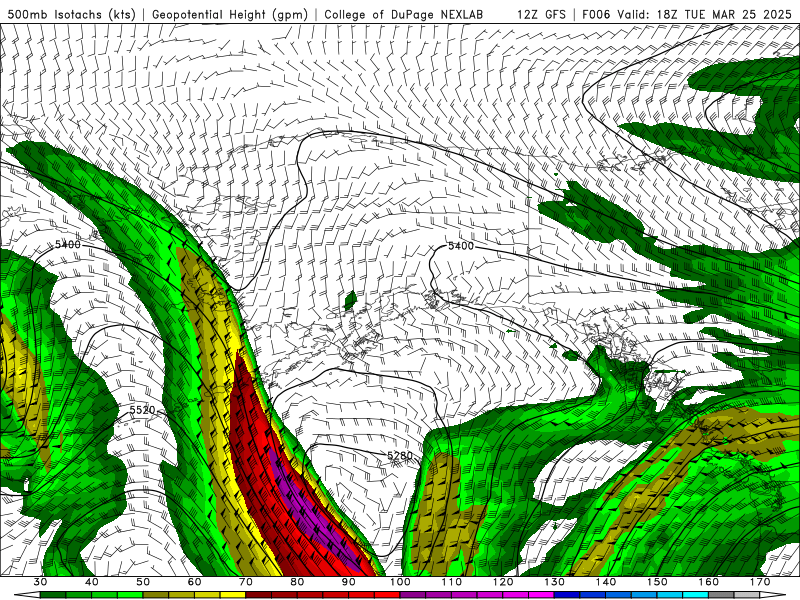Screen dimensions: 800x600
Task: Click the 120 knots scale label
Action: (x=503, y=582)
